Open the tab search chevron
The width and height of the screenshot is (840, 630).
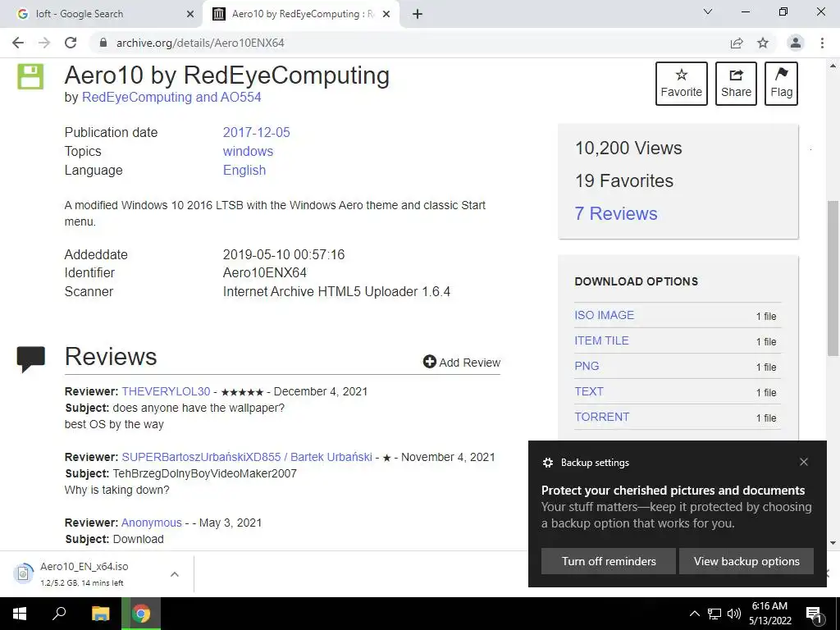coord(708,11)
